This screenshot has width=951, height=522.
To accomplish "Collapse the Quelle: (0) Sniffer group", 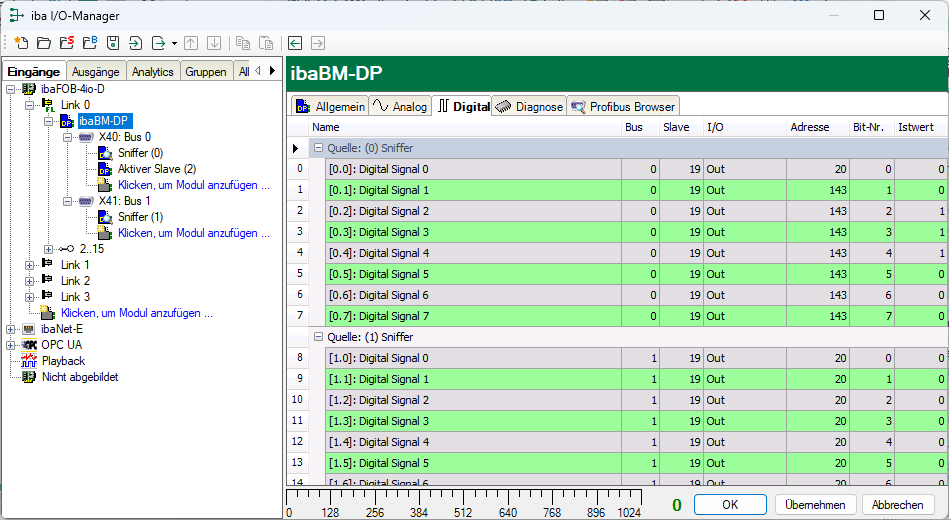I will pos(319,148).
